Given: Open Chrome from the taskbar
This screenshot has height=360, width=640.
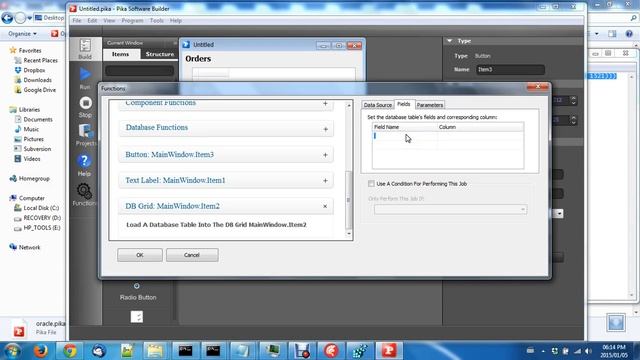Looking at the screenshot, I should pos(70,351).
